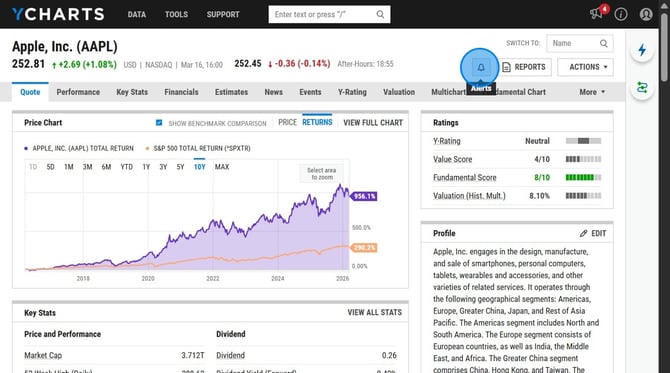Switch to the Y-Rating tab
Image resolution: width=670 pixels, height=373 pixels.
tap(352, 92)
